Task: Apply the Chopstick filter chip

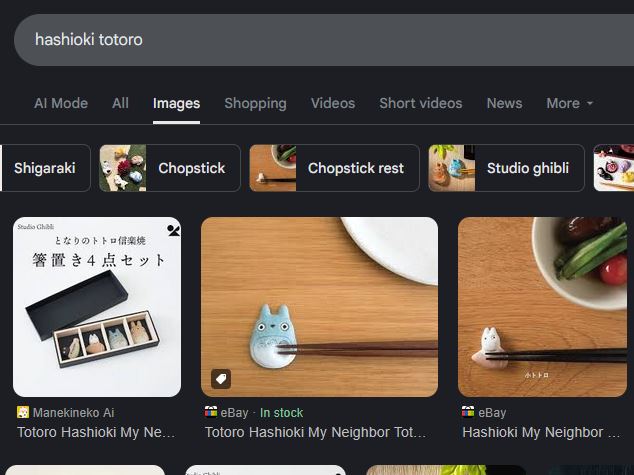Action: click(x=170, y=168)
